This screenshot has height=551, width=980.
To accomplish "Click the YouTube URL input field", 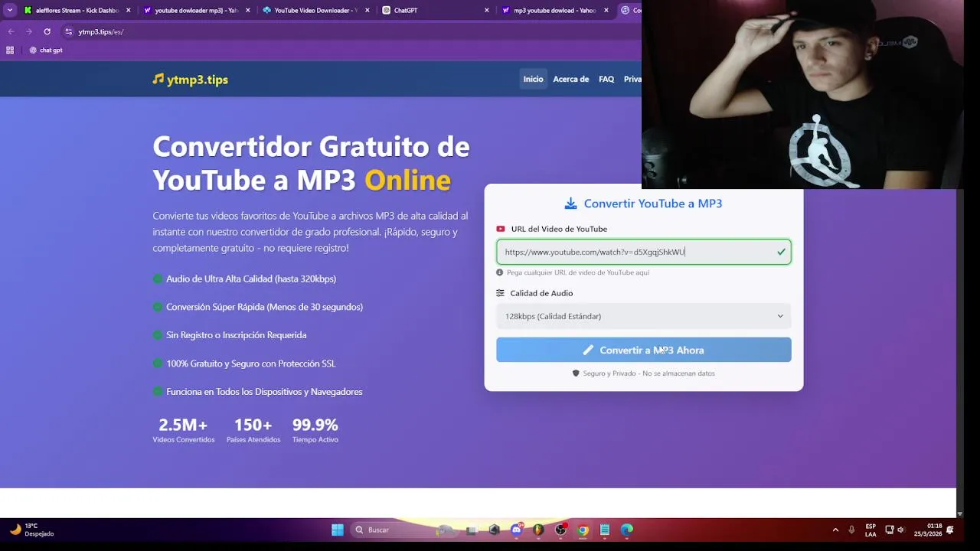I will pos(643,252).
